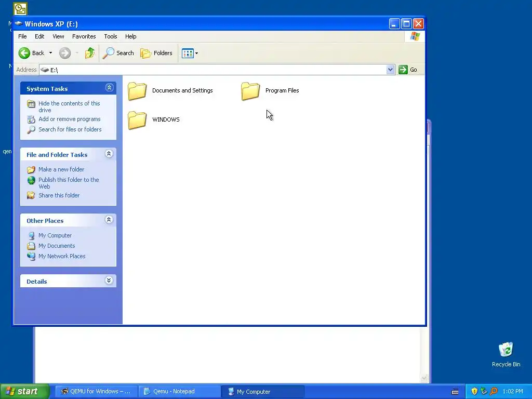The height and width of the screenshot is (399, 532).
Task: Click scroll down arrow in background window
Action: pos(424,378)
